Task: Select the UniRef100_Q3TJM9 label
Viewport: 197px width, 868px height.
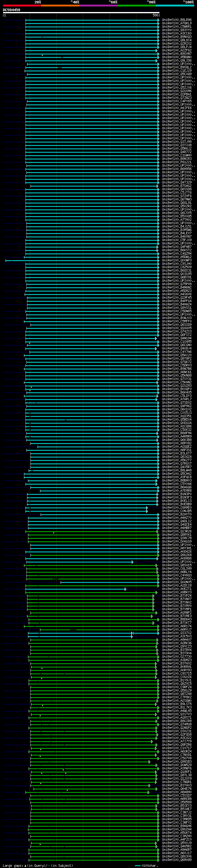Action: pyautogui.click(x=177, y=142)
